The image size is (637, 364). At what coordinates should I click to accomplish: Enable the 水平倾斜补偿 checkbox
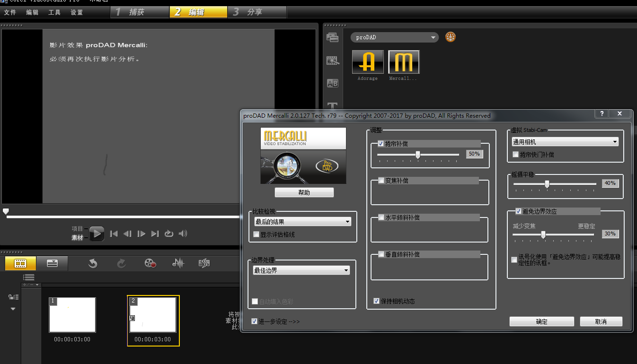click(x=381, y=217)
